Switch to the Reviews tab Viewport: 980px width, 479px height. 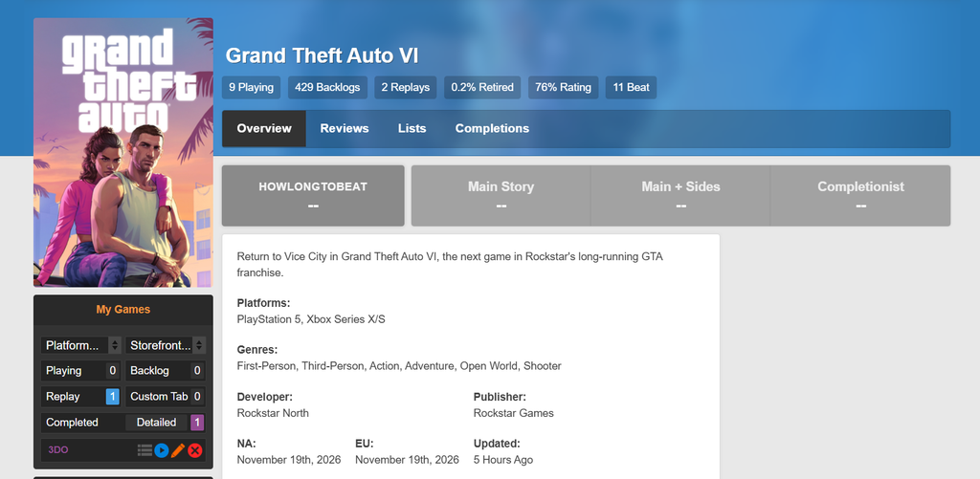coord(345,128)
